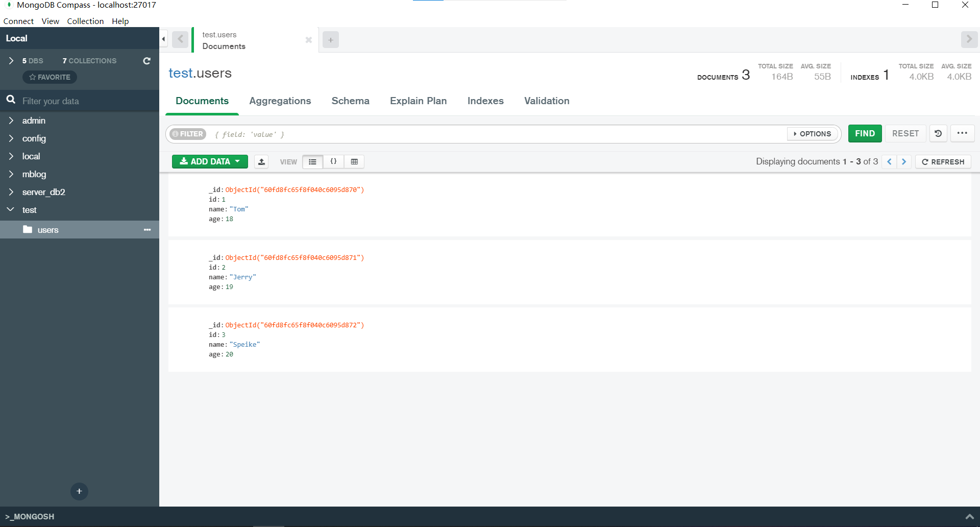Open the more options ellipsis menu
The height and width of the screenshot is (527, 980).
click(x=962, y=133)
